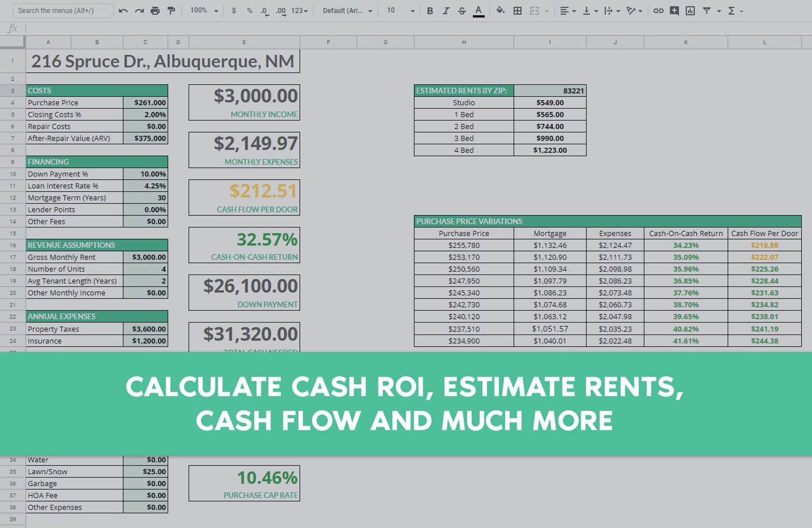
Task: Increase decimal places with .00 icon
Action: [x=281, y=11]
